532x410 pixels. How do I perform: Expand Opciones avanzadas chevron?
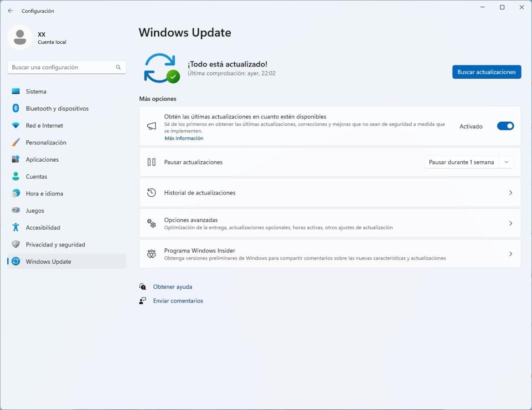[511, 223]
